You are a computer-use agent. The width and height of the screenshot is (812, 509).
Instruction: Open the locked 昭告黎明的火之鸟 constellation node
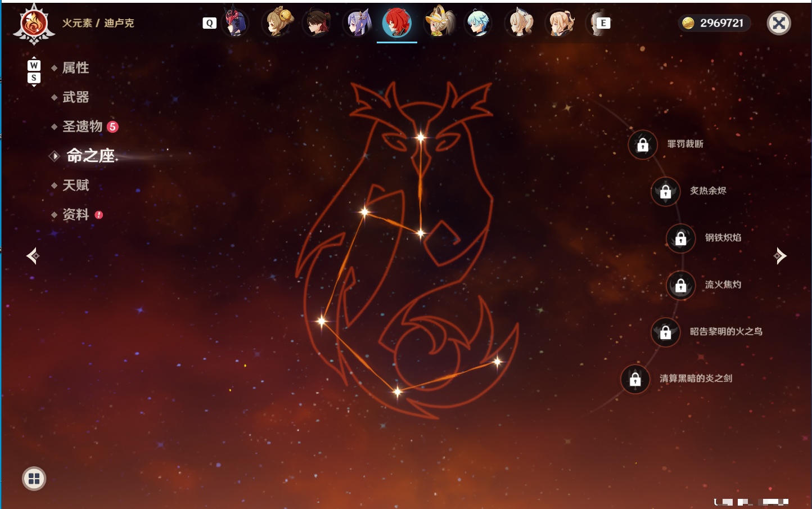(666, 332)
